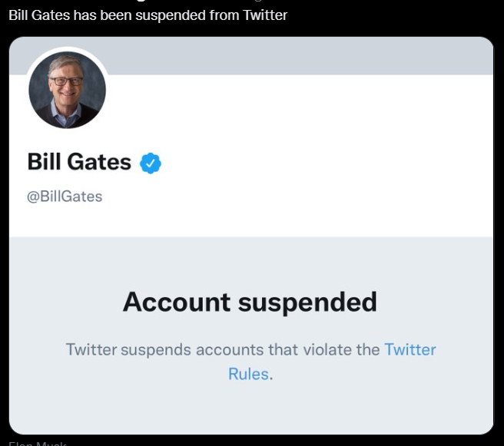Click the word Rules on second line

[248, 374]
